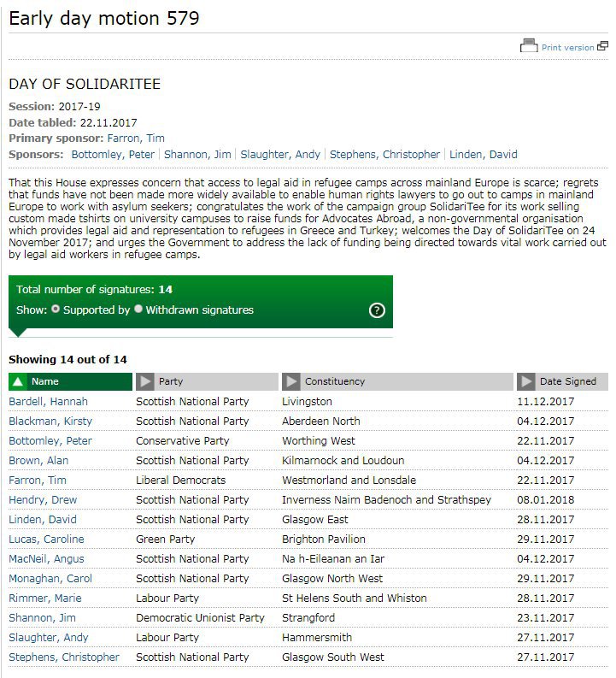Click sponsor Slaughter, Andy in Sponsors line
This screenshot has width=616, height=678.
tap(280, 155)
